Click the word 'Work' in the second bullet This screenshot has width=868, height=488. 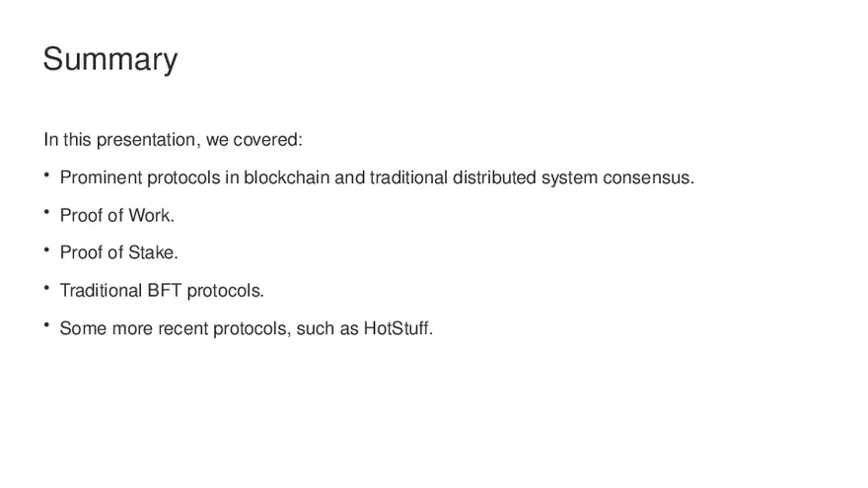pyautogui.click(x=149, y=216)
